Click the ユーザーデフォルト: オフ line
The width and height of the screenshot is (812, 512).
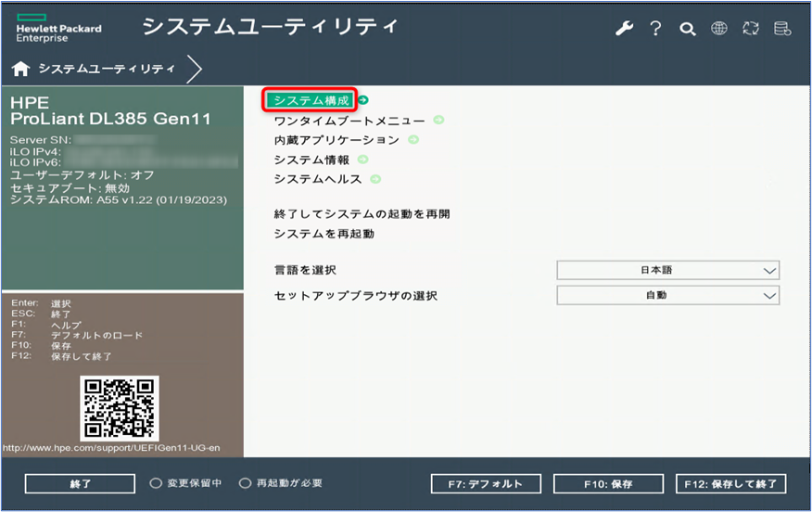pos(82,175)
